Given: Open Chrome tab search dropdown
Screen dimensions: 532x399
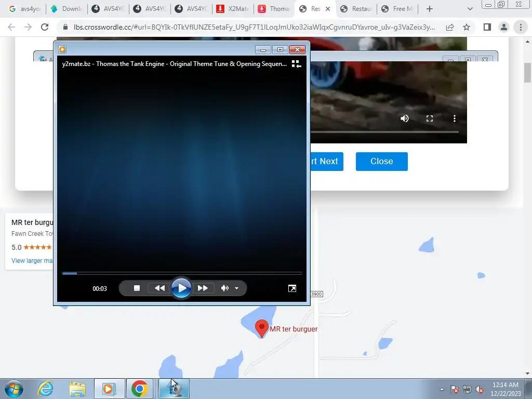Looking at the screenshot, I should pos(470,9).
